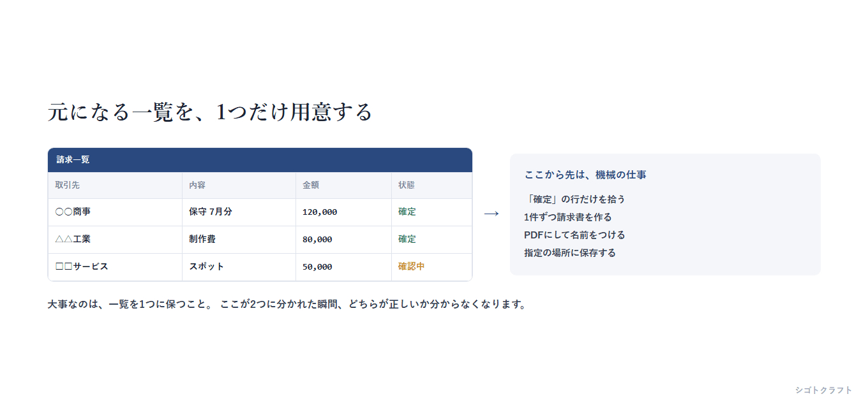Select the 金額 column header
868x408 pixels.
point(343,186)
